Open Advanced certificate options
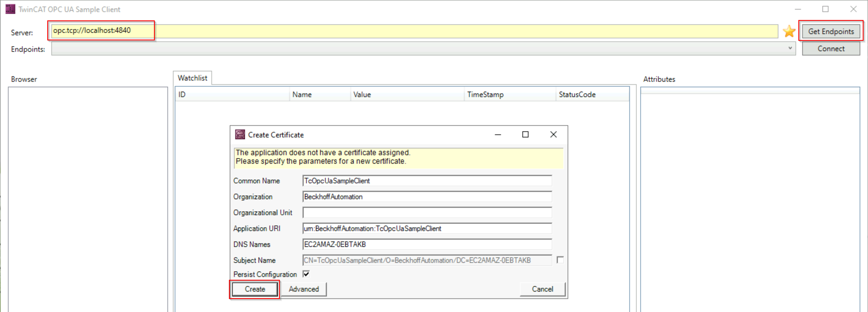This screenshot has width=868, height=312. (x=304, y=289)
